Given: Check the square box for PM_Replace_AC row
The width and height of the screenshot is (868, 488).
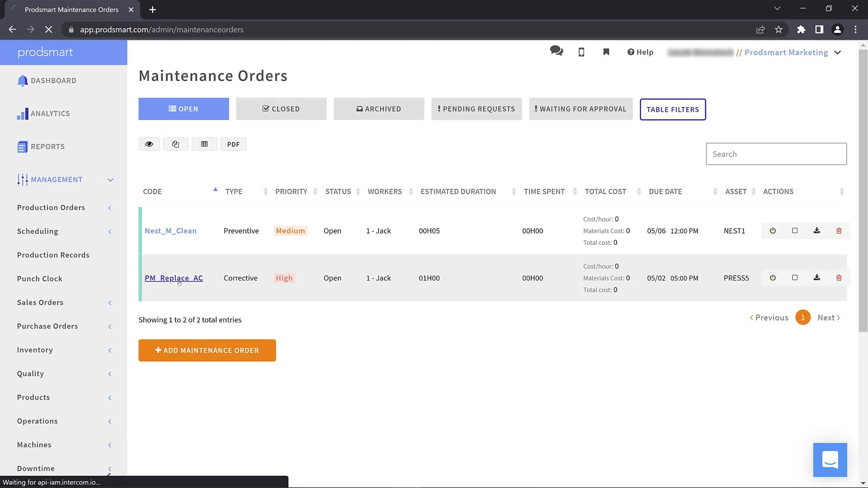Looking at the screenshot, I should tap(795, 278).
